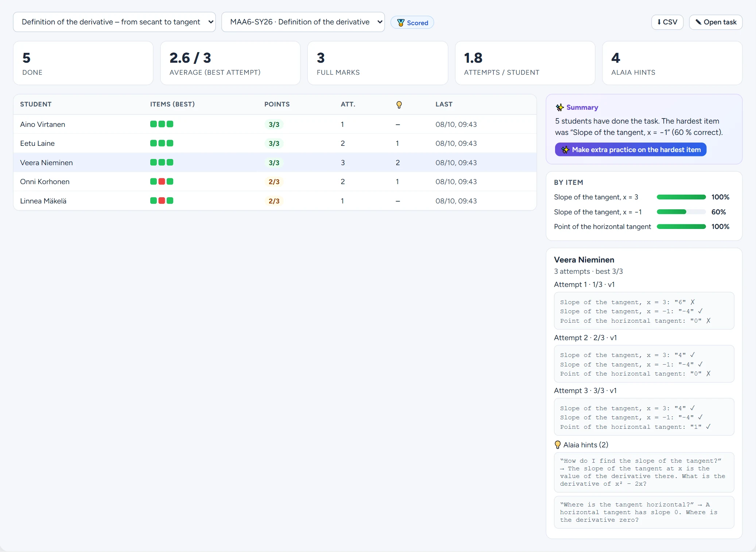Click the 60% progress bar for x = −1
Screen dimensions: 756x552
coord(681,212)
